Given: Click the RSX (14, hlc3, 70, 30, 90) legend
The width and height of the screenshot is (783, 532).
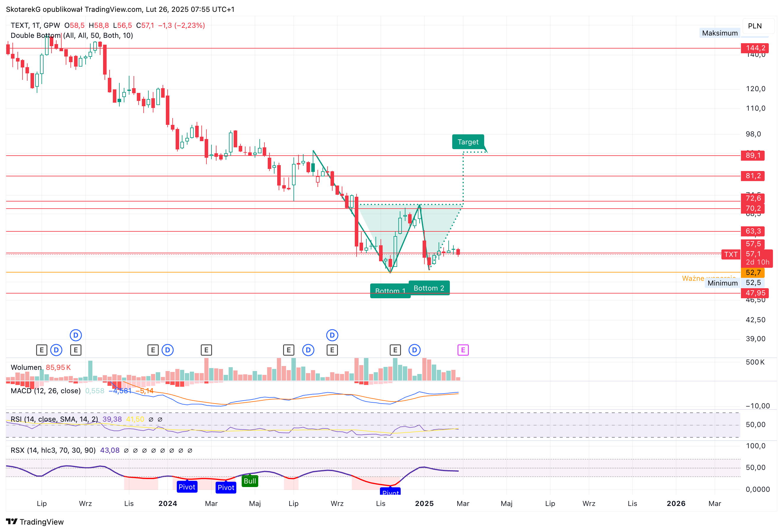Looking at the screenshot, I should pyautogui.click(x=53, y=450).
